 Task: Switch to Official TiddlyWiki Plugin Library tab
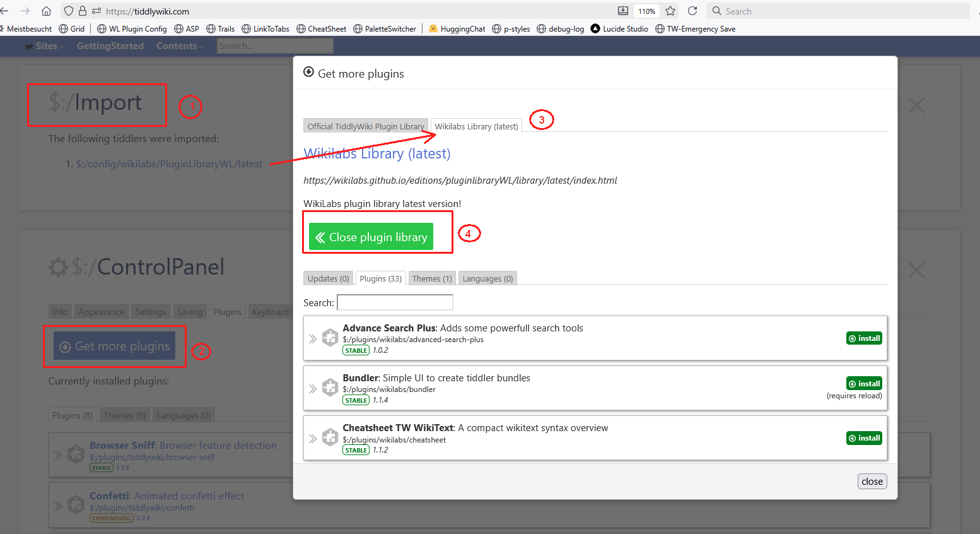366,126
